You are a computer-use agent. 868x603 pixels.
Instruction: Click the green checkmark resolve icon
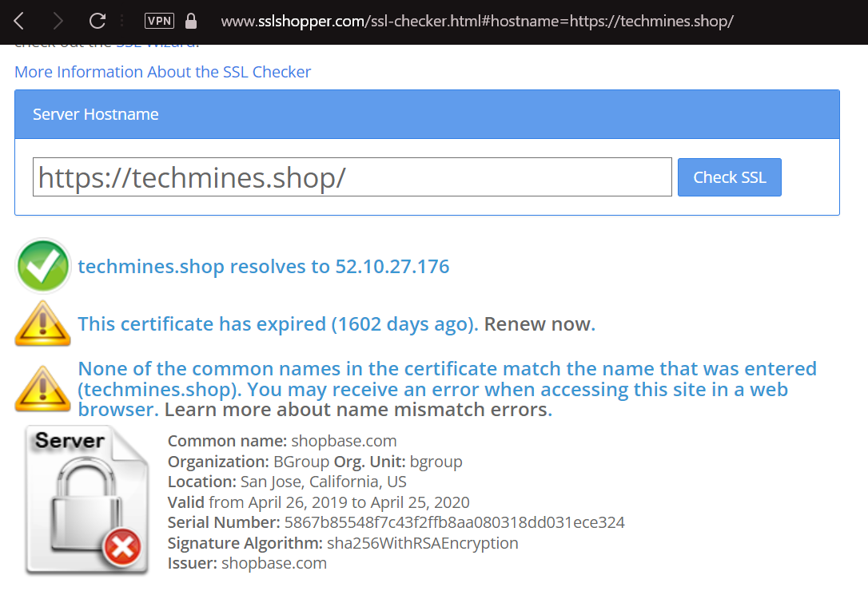click(42, 266)
